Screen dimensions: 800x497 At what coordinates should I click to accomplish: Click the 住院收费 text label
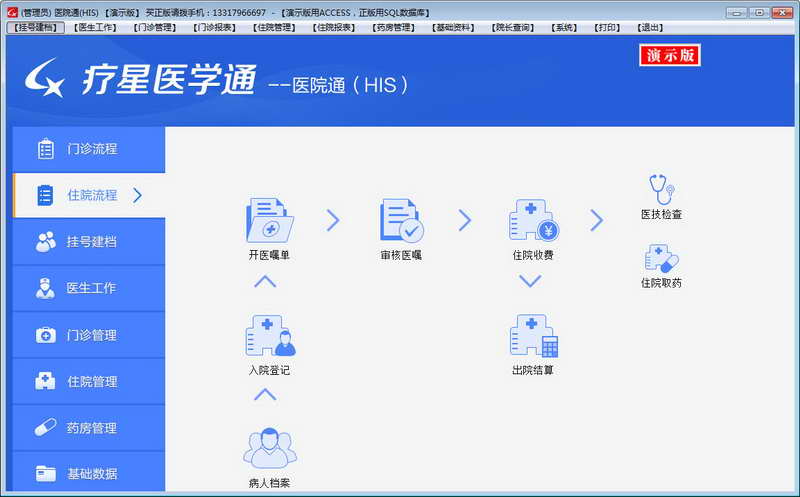[533, 255]
